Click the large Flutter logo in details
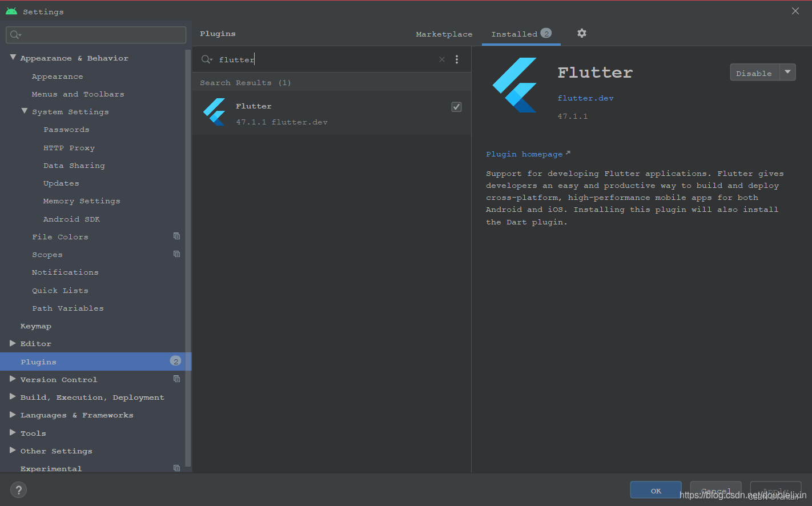Screen dimensions: 812x506 514,85
